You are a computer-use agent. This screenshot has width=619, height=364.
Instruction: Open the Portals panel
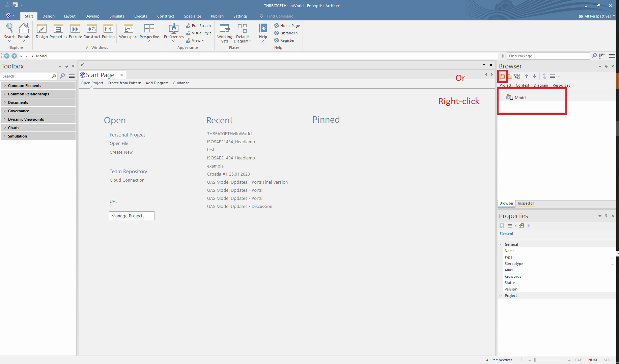[24, 32]
